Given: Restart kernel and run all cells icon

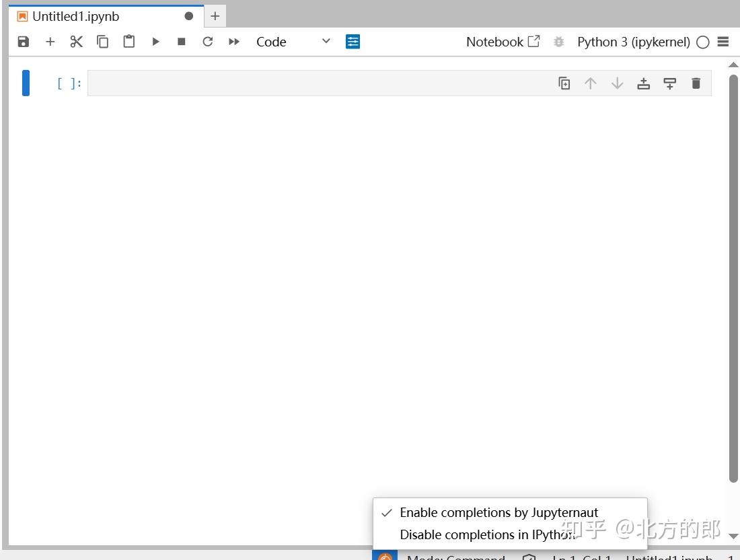Looking at the screenshot, I should (233, 41).
